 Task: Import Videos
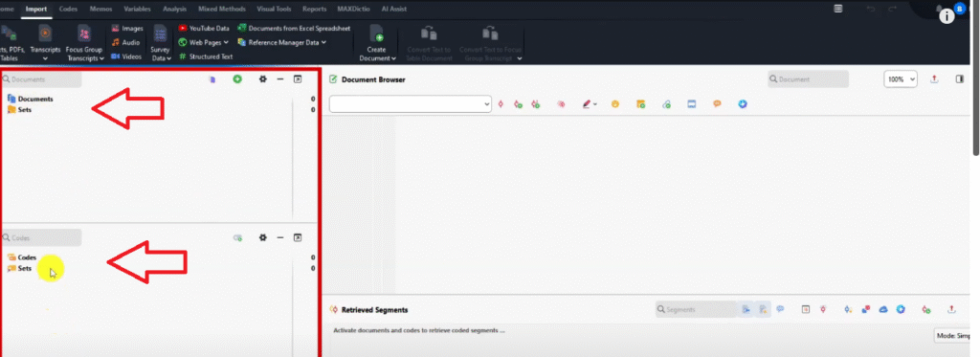(x=127, y=56)
